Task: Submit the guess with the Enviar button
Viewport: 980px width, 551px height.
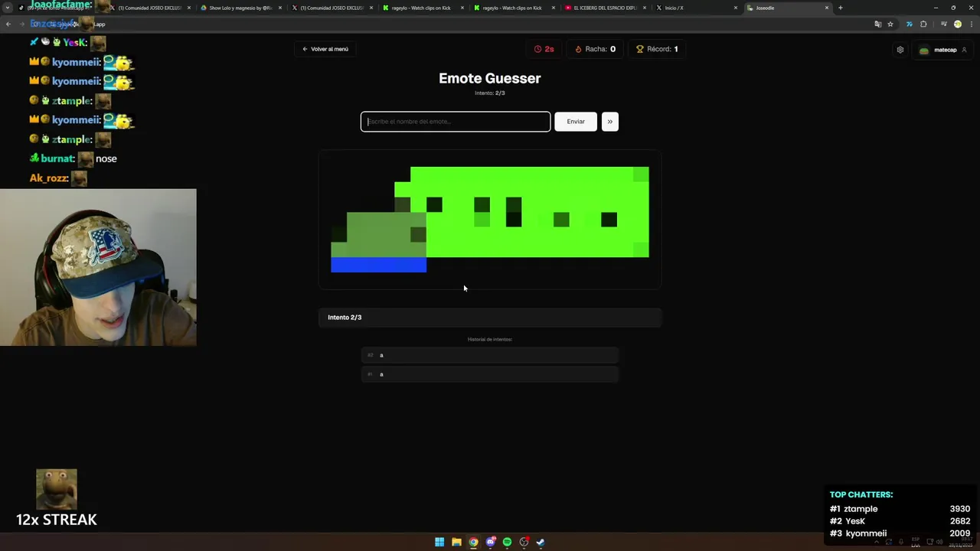Action: point(576,122)
